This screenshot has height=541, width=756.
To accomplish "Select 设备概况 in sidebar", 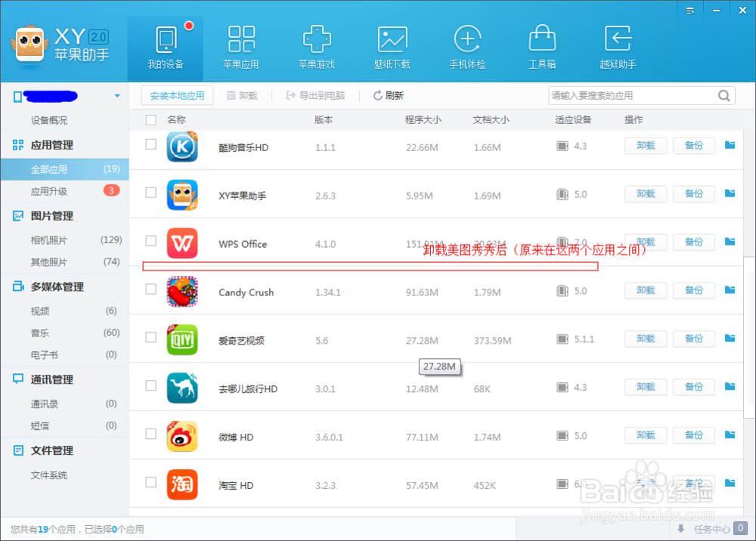I will tap(48, 120).
